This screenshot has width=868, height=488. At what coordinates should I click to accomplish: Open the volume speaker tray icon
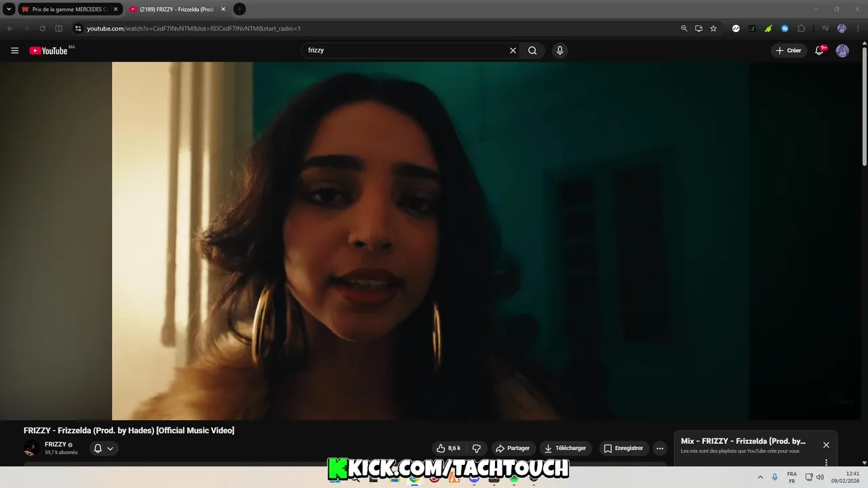[820, 477]
